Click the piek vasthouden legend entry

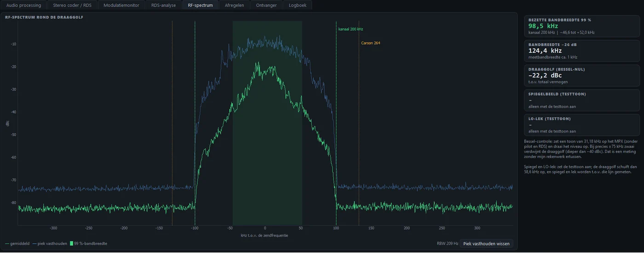pyautogui.click(x=50, y=243)
